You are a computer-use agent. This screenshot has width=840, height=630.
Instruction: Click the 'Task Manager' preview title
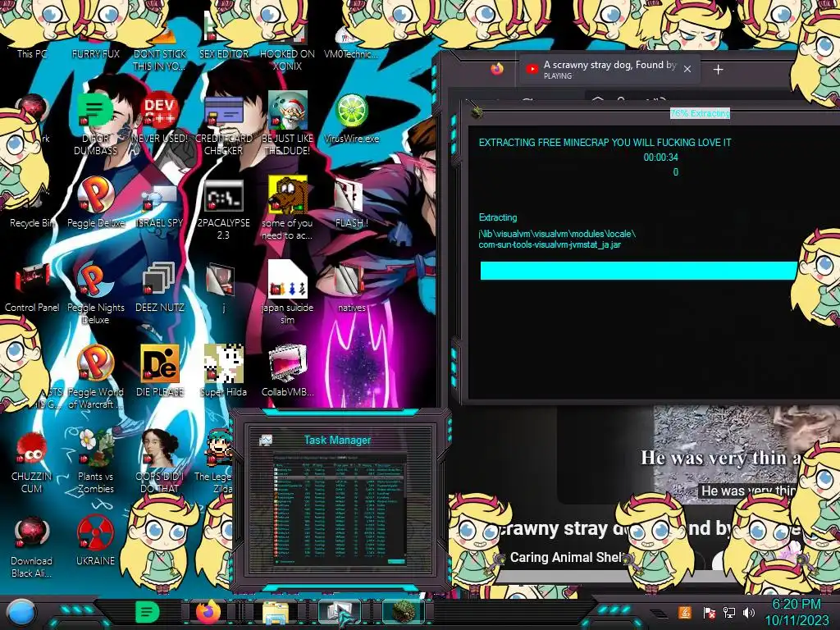click(x=337, y=440)
